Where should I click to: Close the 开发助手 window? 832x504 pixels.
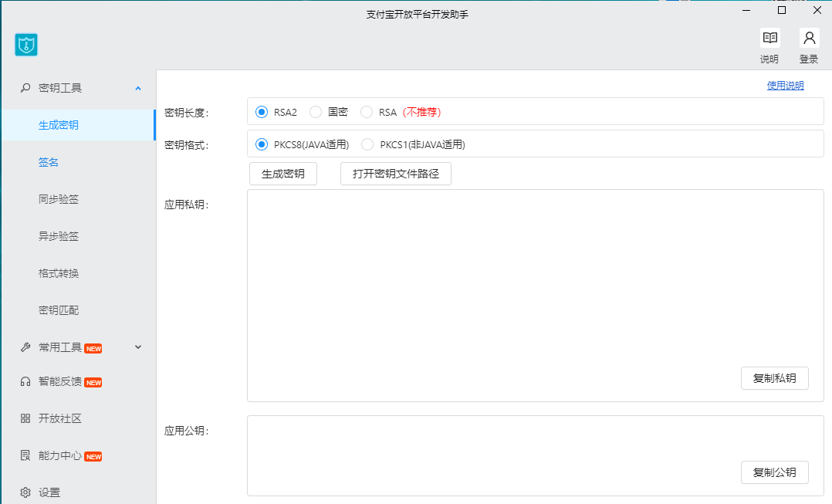pyautogui.click(x=817, y=10)
